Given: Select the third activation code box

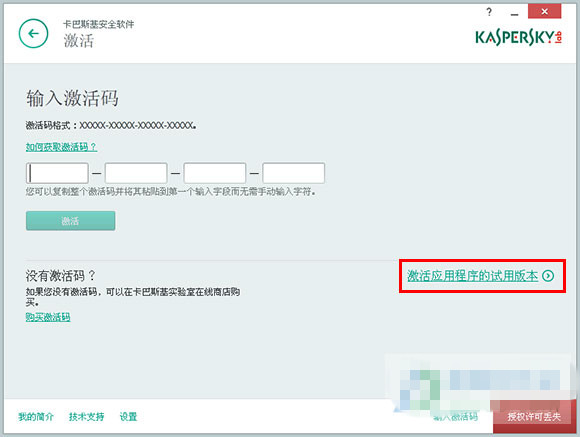Looking at the screenshot, I should point(215,173).
